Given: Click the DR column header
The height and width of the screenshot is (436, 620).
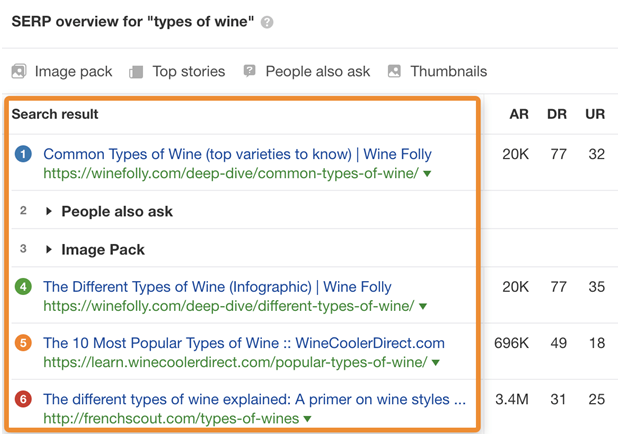Looking at the screenshot, I should click(557, 114).
